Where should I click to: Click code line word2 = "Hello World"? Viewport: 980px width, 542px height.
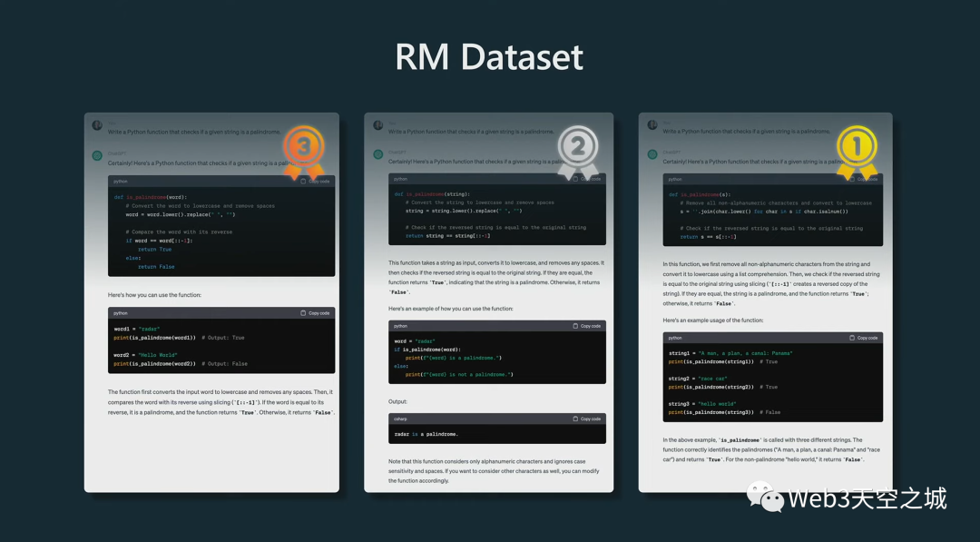145,355
